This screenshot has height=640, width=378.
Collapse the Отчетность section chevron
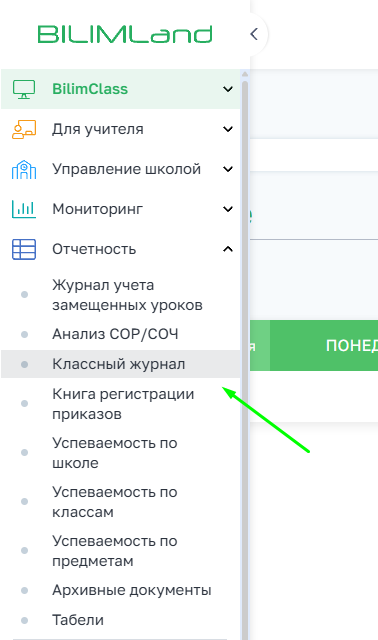point(228,249)
